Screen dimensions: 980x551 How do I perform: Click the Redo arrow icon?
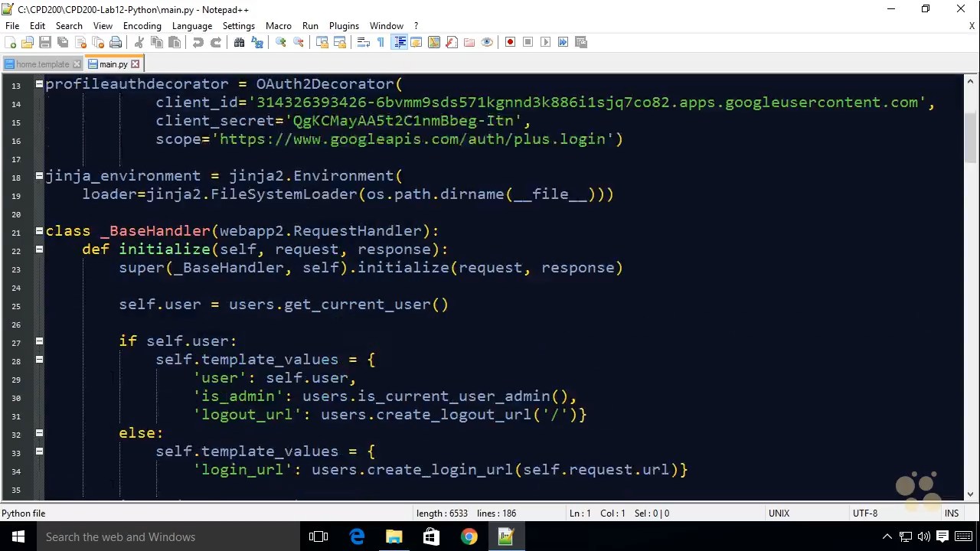(x=216, y=42)
